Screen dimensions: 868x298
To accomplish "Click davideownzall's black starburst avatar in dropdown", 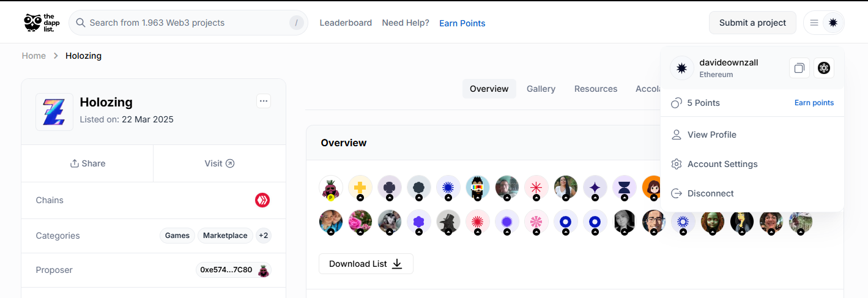I will [x=681, y=68].
